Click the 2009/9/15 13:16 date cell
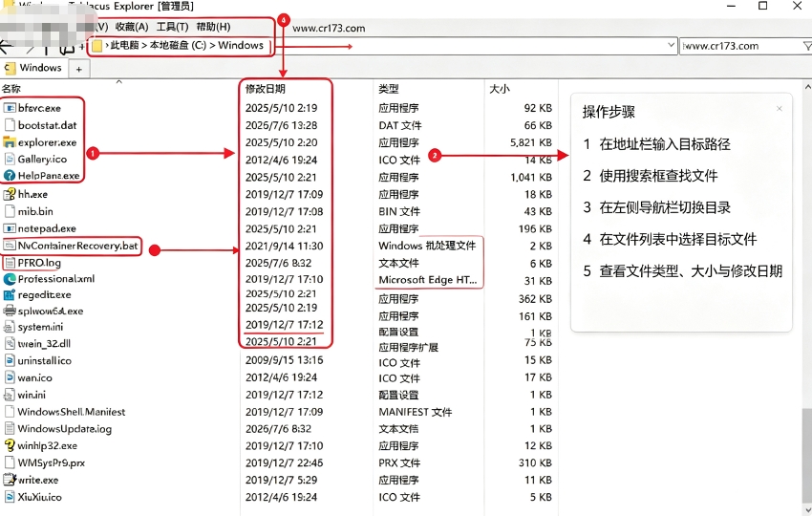 point(285,360)
